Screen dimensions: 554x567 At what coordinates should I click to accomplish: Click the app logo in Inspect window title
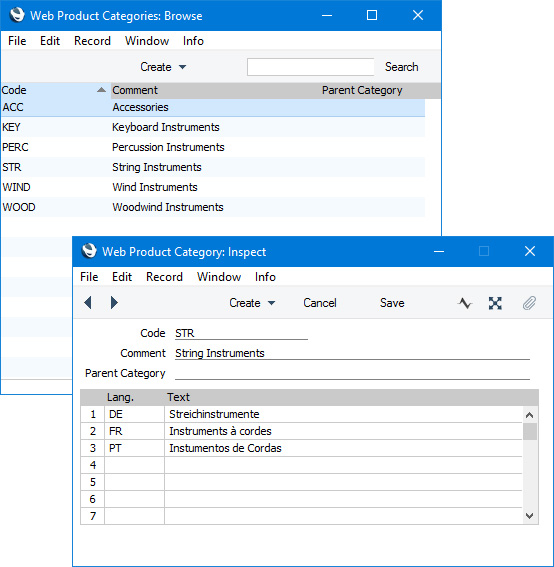point(89,251)
